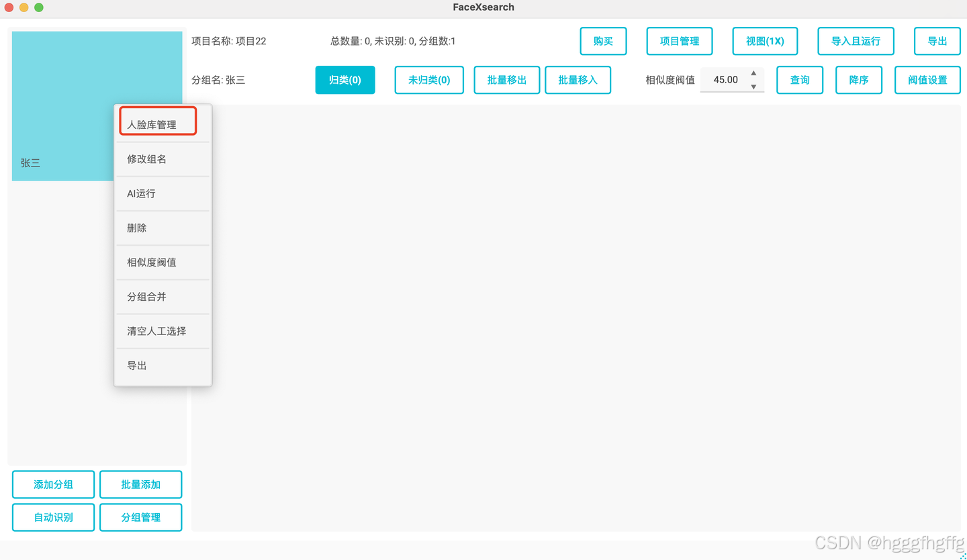
Task: Click 导出 in the context menu
Action: click(x=163, y=365)
